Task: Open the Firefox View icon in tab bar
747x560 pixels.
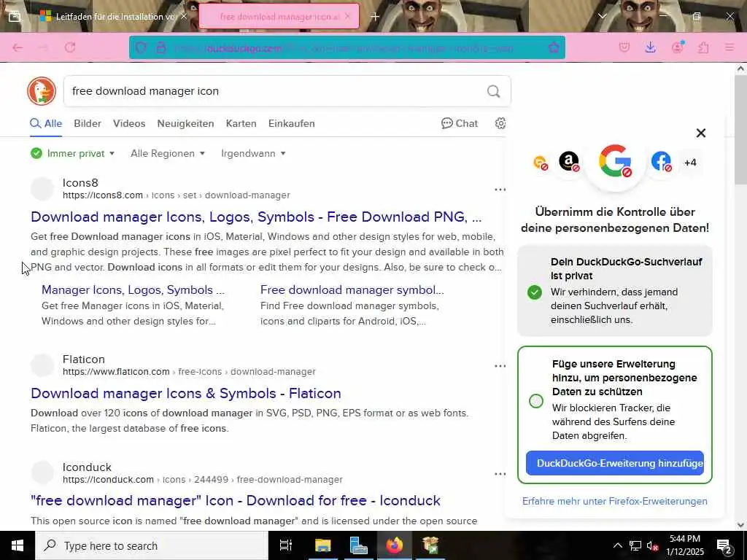Action: coord(15,16)
